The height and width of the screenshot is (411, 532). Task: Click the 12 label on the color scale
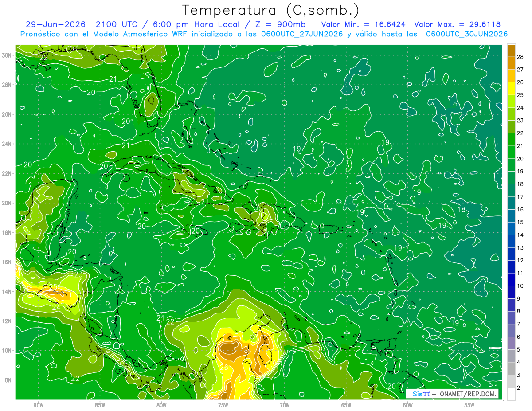click(x=520, y=260)
